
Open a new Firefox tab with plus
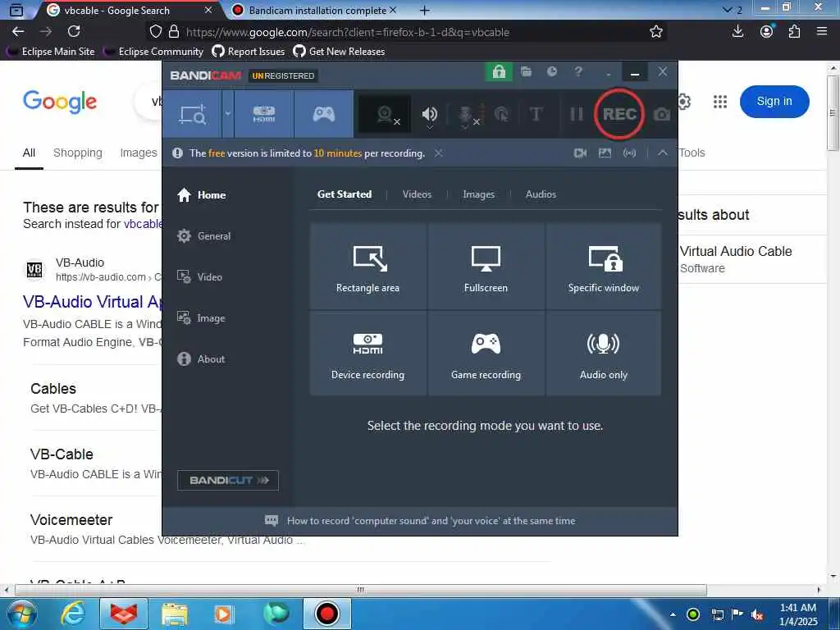click(425, 10)
